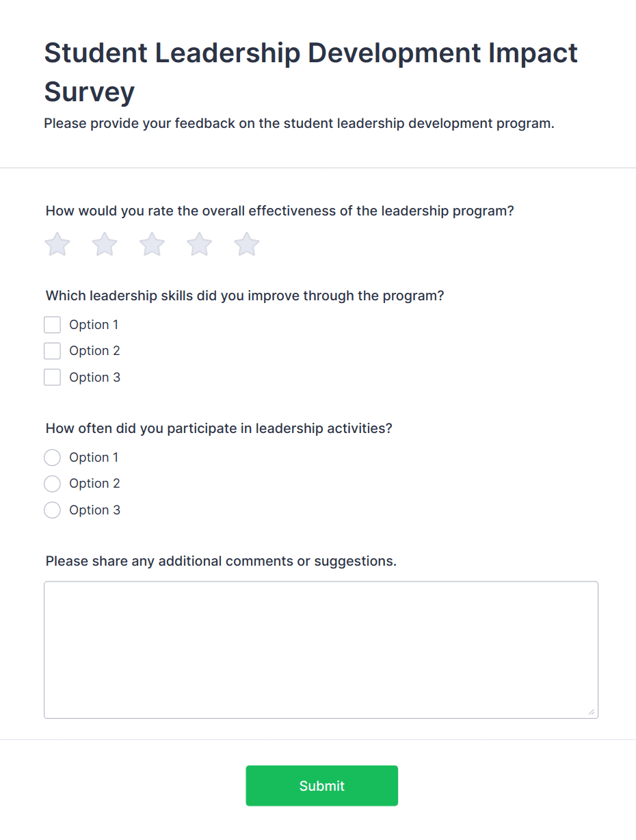Check Option 2 under leadership skills question

coord(52,350)
